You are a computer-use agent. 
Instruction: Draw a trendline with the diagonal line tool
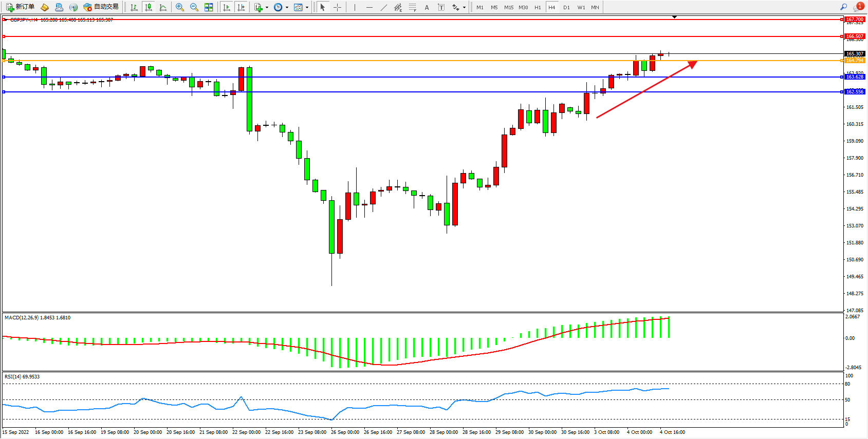coord(384,7)
